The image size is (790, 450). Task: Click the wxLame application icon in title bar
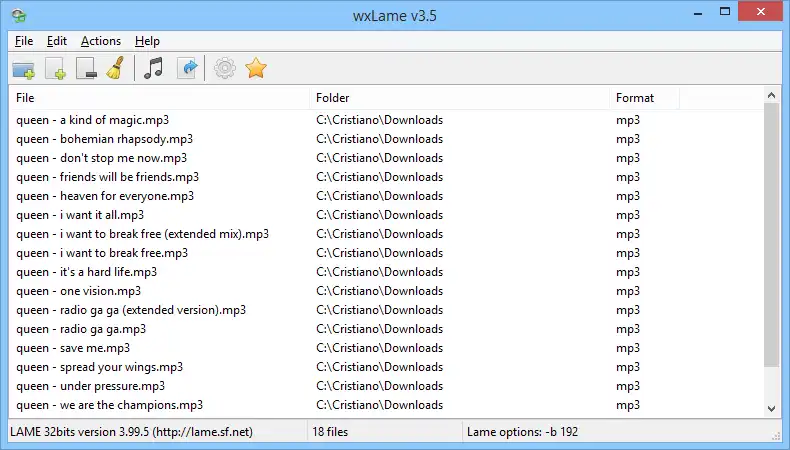pos(19,16)
